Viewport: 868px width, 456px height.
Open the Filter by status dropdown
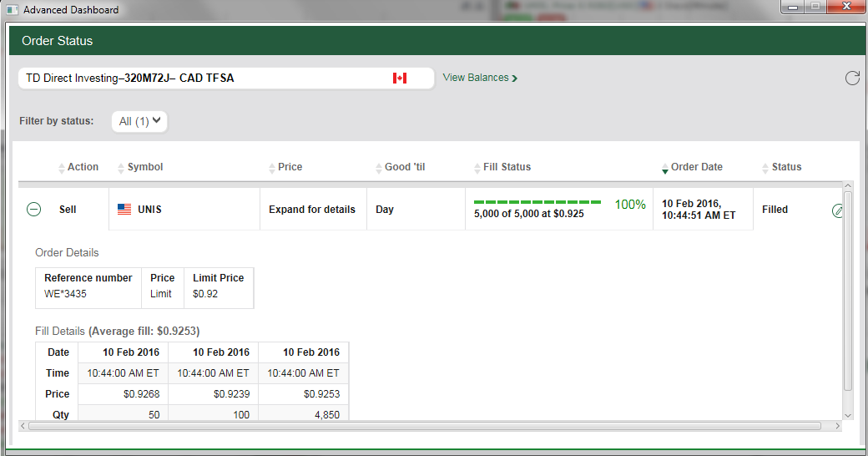[139, 121]
